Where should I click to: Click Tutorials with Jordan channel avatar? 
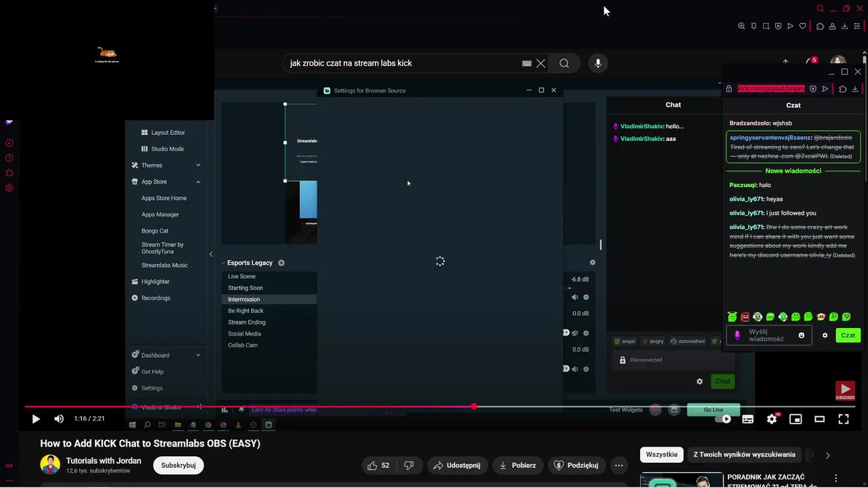pos(50,465)
